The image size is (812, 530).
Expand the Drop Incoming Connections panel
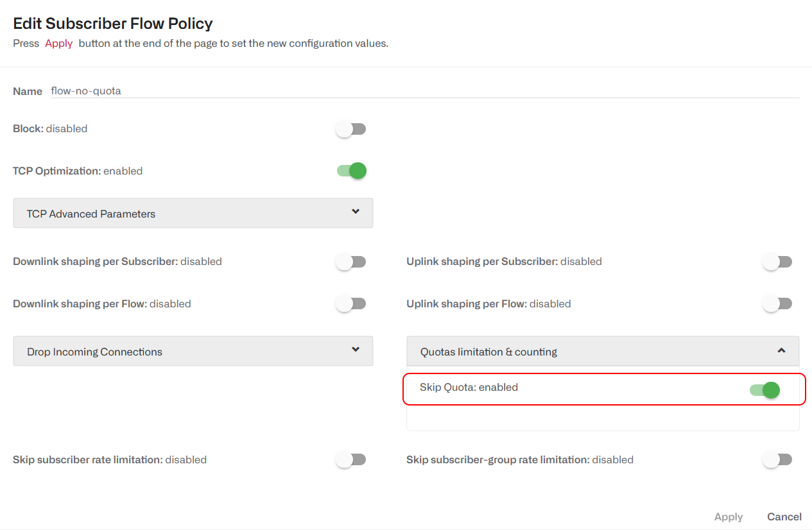pos(193,350)
